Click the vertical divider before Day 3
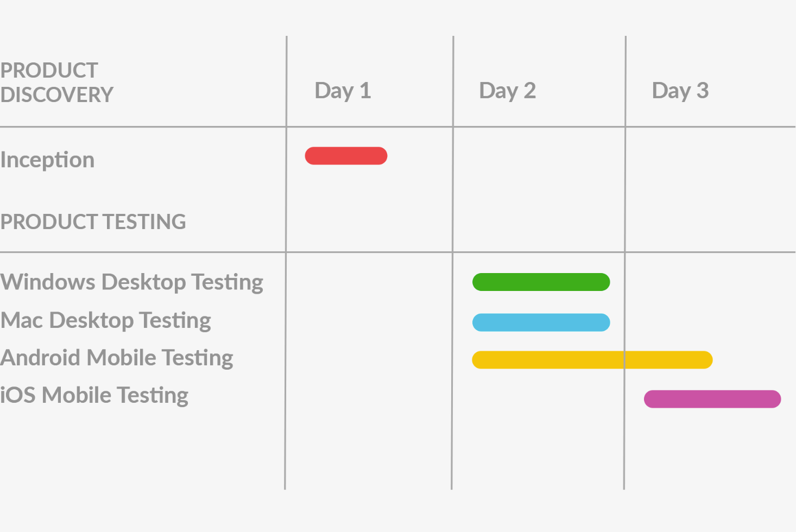 tap(625, 263)
